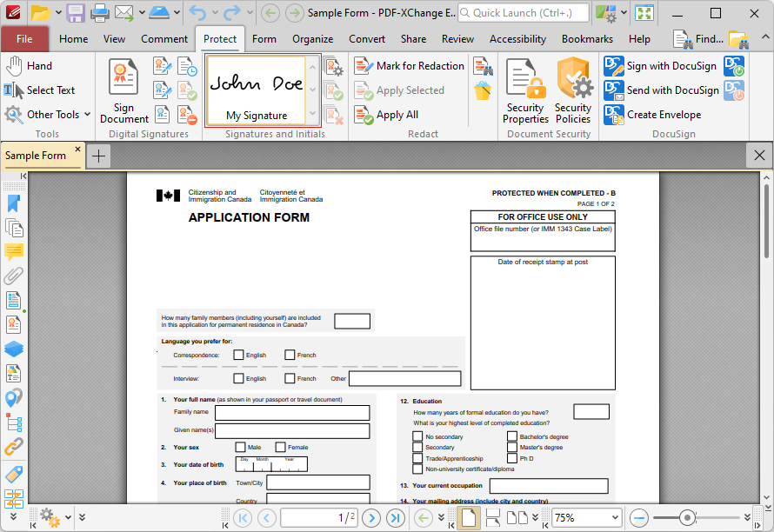The image size is (774, 532).
Task: Close the Sample Form tab
Action: pos(77,149)
